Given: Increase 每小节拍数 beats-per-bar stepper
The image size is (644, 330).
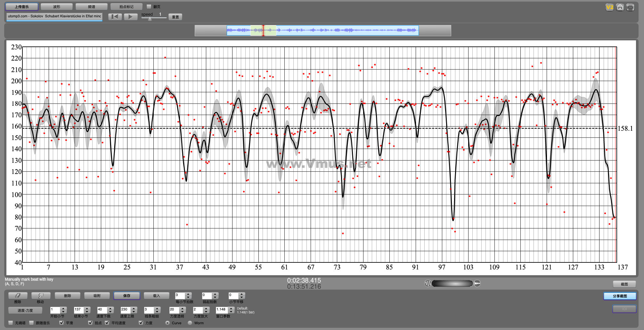Looking at the screenshot, I should [x=188, y=294].
